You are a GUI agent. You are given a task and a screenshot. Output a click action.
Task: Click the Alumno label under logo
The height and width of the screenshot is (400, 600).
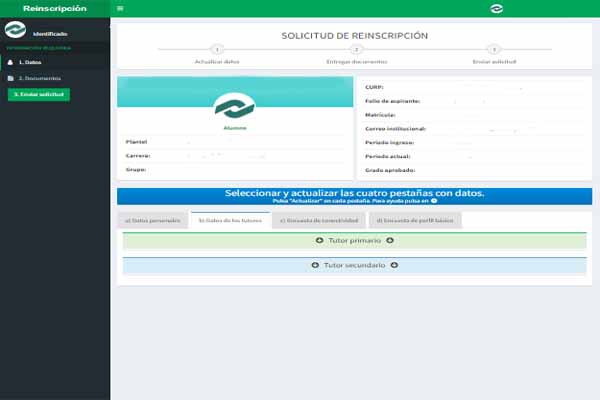(235, 128)
